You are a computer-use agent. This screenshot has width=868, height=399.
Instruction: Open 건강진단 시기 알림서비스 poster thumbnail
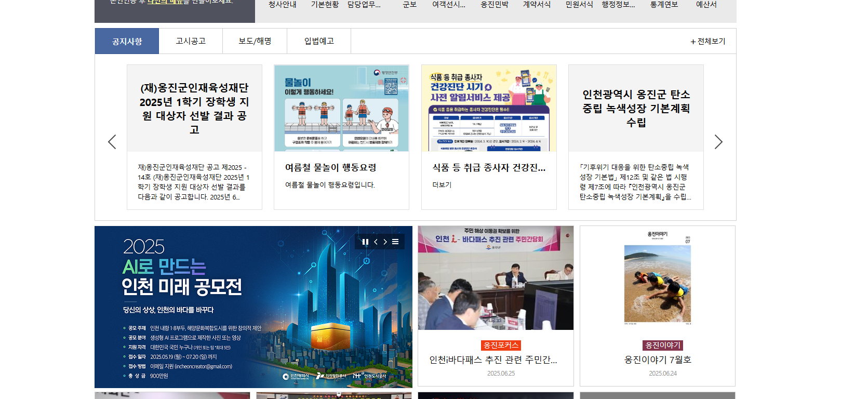pyautogui.click(x=489, y=108)
